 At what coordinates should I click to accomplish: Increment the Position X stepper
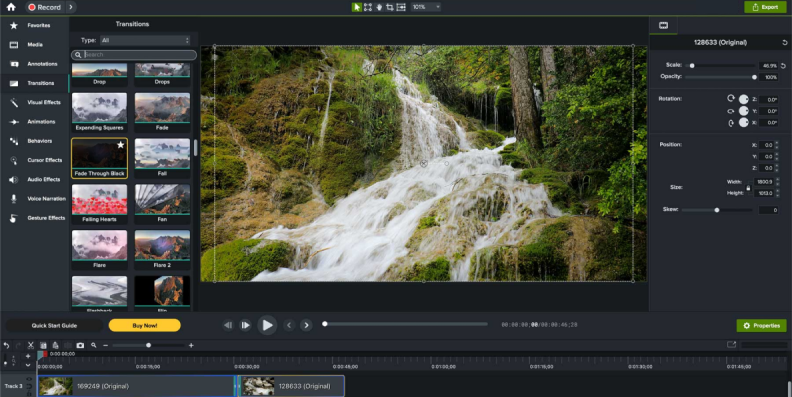776,143
